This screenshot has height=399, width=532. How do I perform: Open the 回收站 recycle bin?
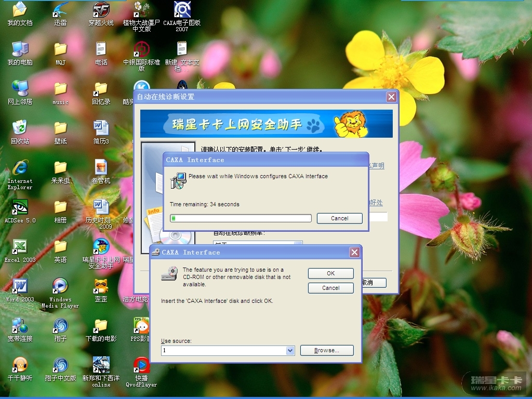pyautogui.click(x=20, y=132)
